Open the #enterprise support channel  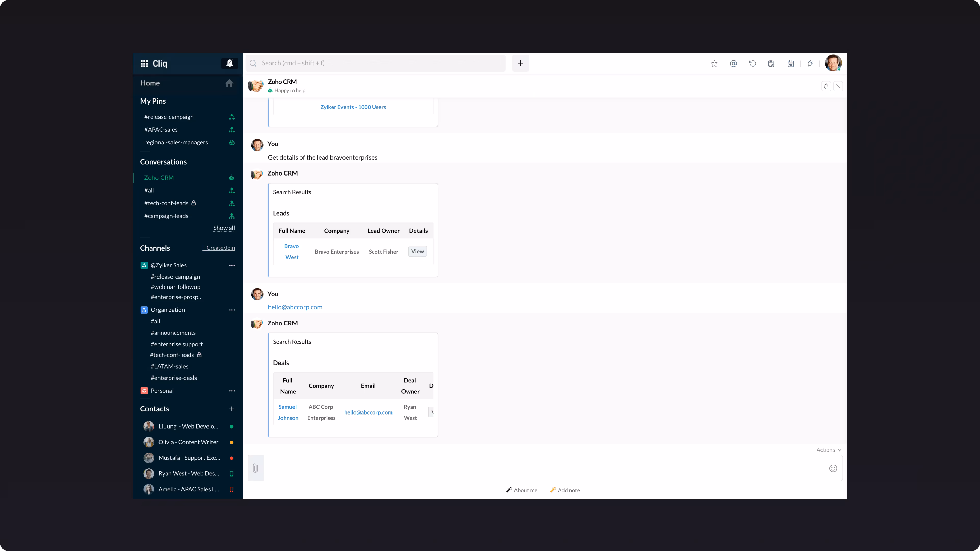[177, 344]
